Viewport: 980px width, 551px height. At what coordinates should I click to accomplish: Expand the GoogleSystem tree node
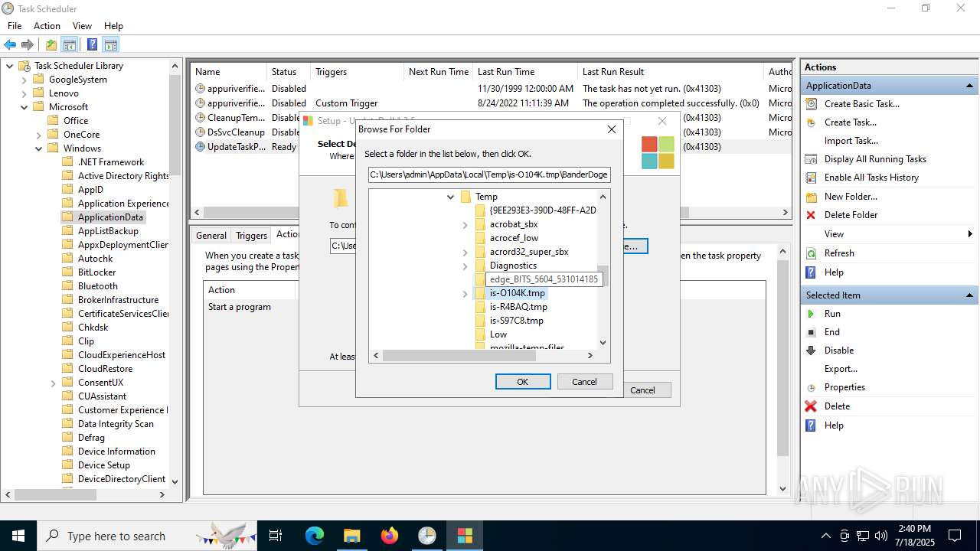(24, 80)
